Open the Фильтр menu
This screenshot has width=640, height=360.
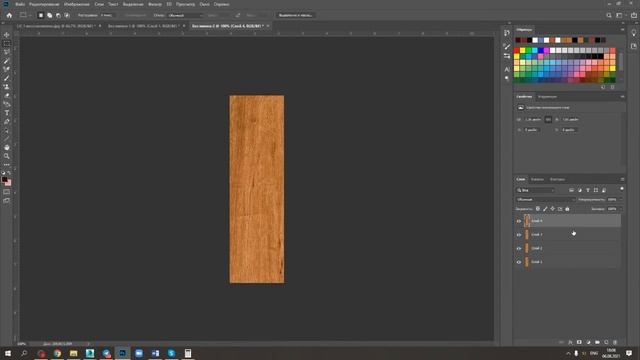pos(155,4)
